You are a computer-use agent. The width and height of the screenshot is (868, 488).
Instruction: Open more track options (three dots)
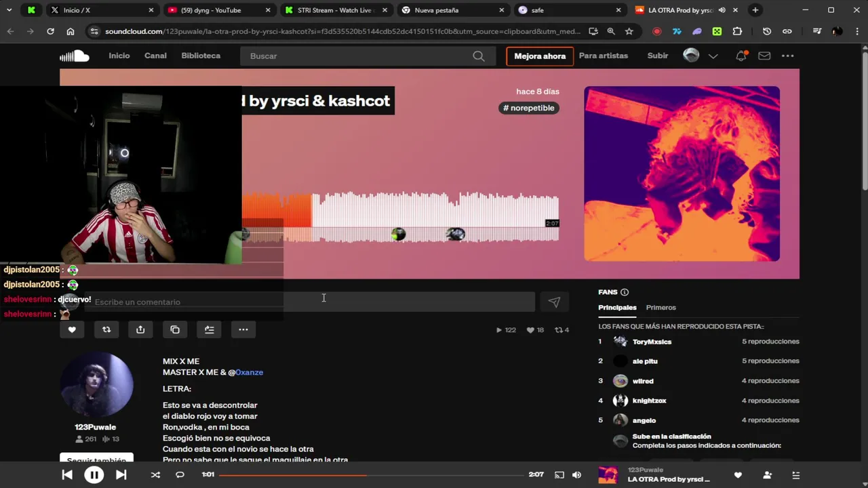click(243, 329)
